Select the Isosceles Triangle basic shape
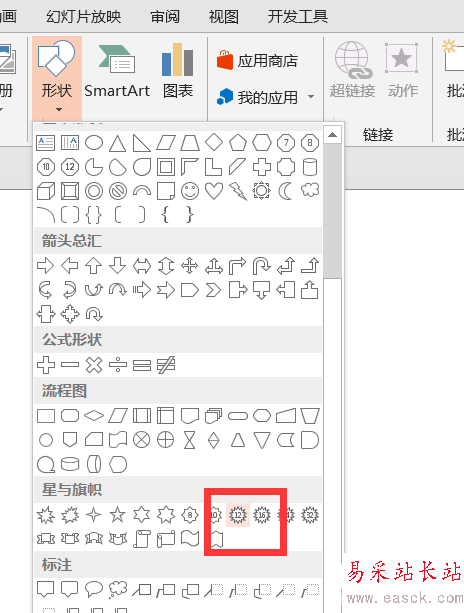 pos(118,143)
